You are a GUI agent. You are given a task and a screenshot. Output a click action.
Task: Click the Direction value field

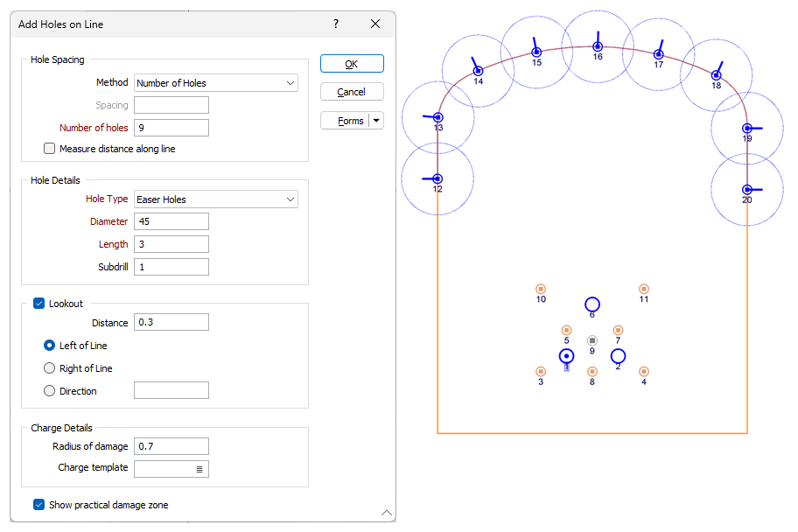[171, 390]
